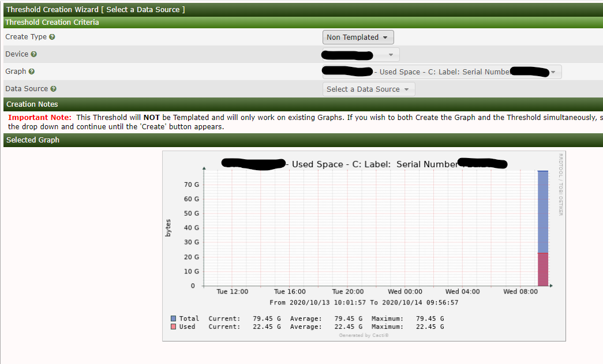Click the 70 G y-axis label

tap(192, 185)
